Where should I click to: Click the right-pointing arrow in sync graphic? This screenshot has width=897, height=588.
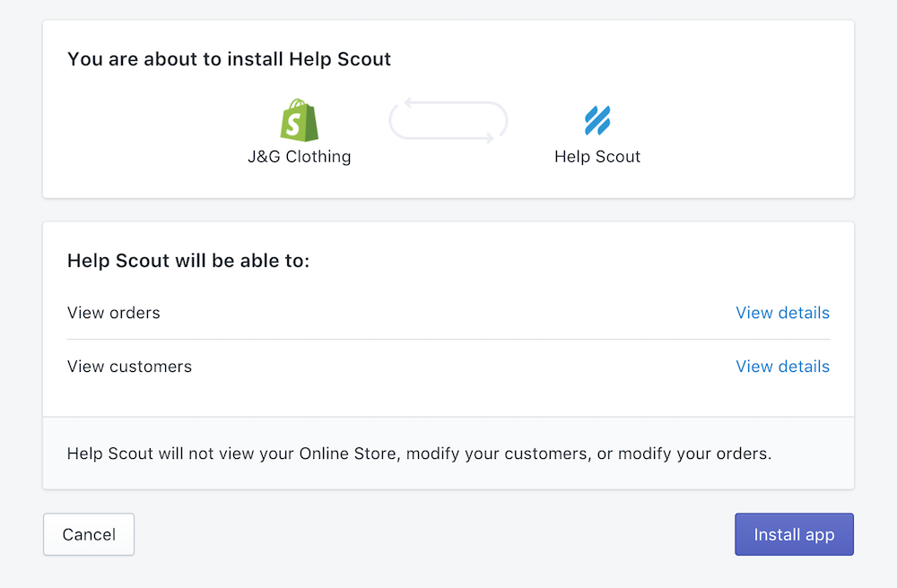point(489,138)
